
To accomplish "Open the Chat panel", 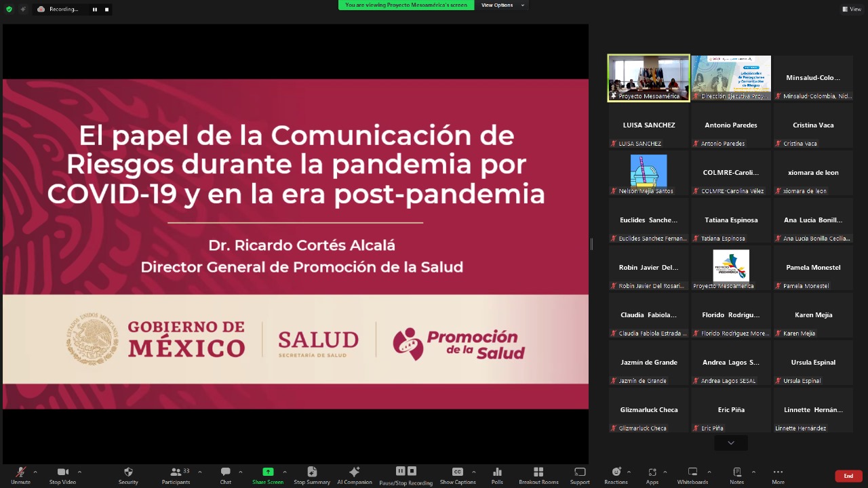I will (x=225, y=475).
